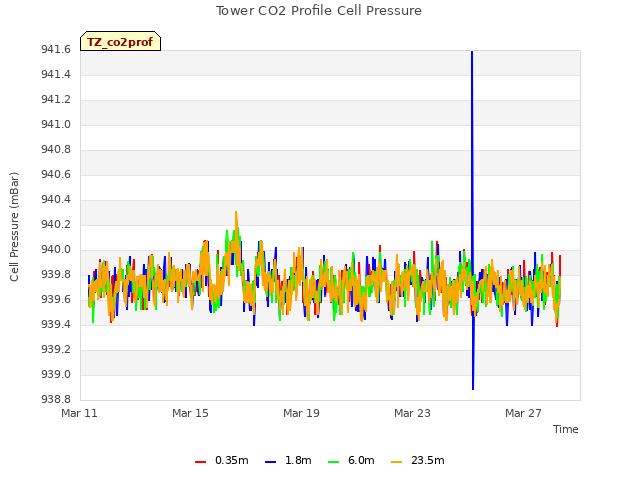Viewport: 640px width, 480px height.
Task: Click the 939.4 y-axis tick label
Action: click(x=56, y=324)
